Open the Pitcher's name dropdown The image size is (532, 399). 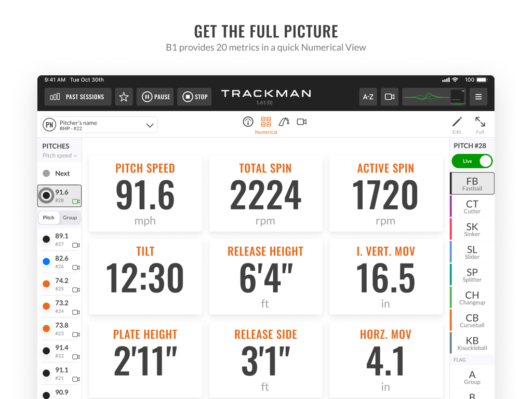click(x=99, y=125)
